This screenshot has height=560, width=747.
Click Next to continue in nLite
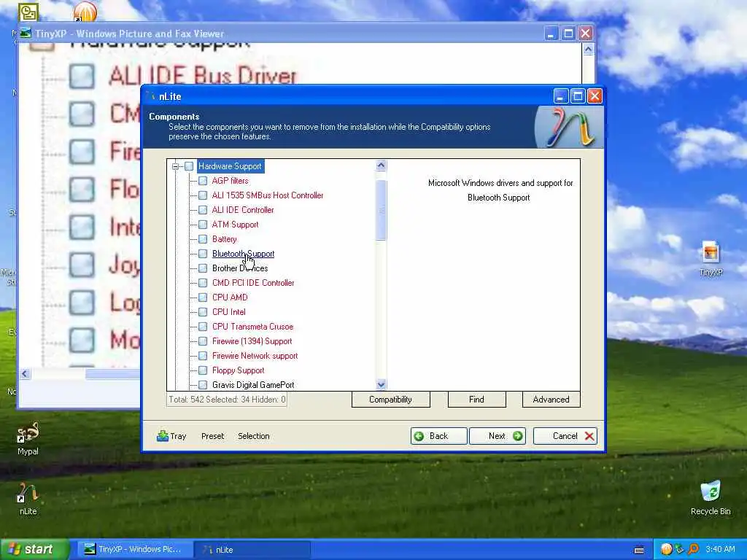point(498,436)
